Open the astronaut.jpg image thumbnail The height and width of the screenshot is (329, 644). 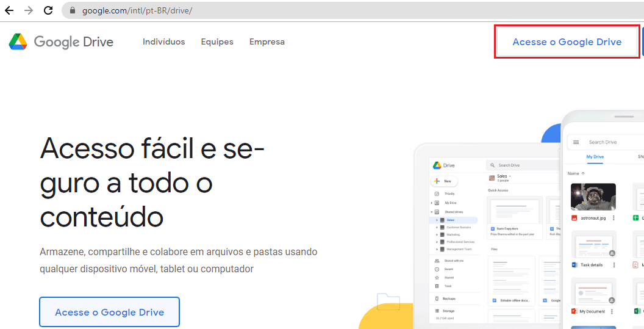pyautogui.click(x=593, y=197)
